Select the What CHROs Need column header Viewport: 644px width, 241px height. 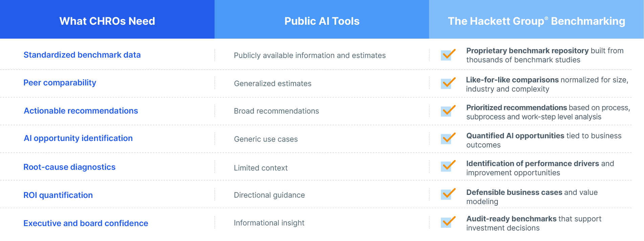(x=107, y=19)
